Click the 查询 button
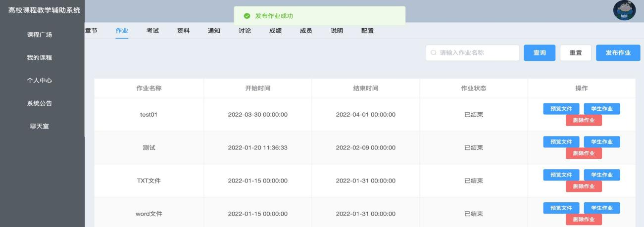This screenshot has width=644, height=227. [x=540, y=53]
